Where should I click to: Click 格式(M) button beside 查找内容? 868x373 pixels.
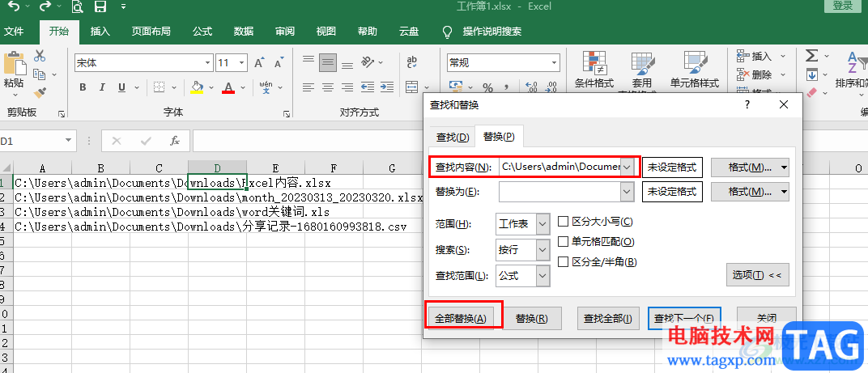click(750, 167)
